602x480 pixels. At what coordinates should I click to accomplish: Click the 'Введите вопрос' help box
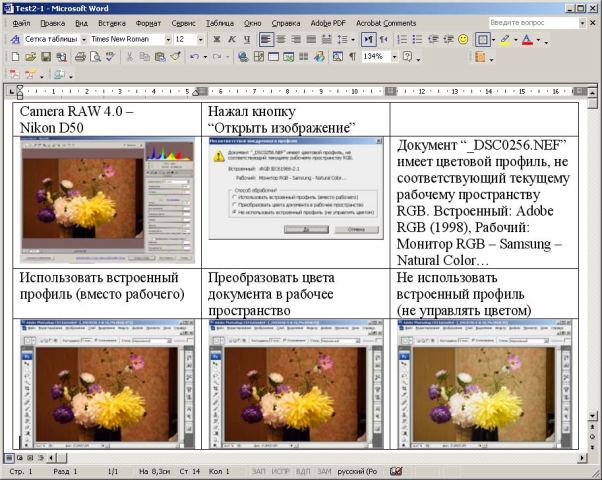tap(534, 23)
